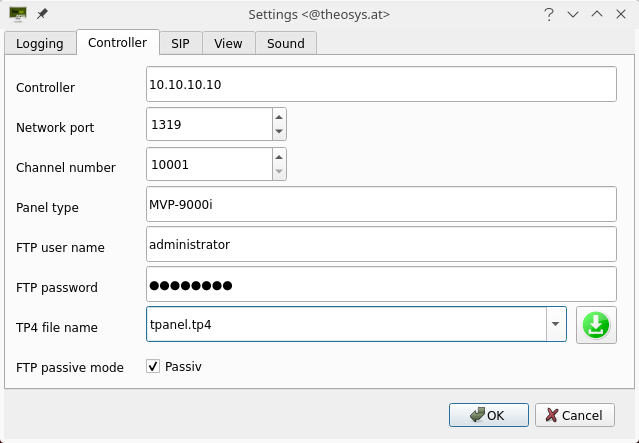The width and height of the screenshot is (639, 443).
Task: Go to the Sound tab
Action: point(286,43)
